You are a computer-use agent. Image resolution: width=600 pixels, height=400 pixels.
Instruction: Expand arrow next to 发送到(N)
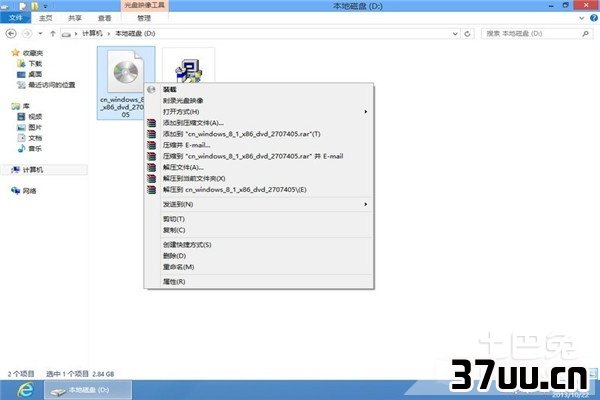coord(365,204)
